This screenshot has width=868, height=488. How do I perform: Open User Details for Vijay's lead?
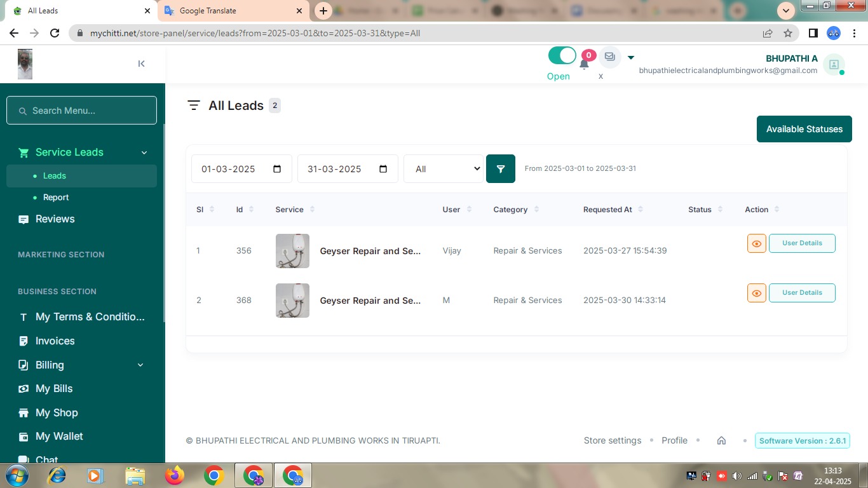click(802, 243)
